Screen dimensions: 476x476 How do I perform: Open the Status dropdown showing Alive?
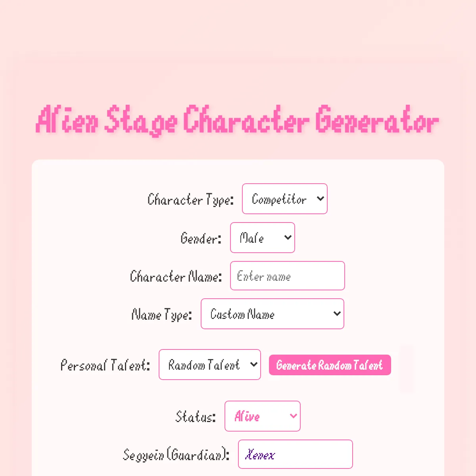coord(262,416)
